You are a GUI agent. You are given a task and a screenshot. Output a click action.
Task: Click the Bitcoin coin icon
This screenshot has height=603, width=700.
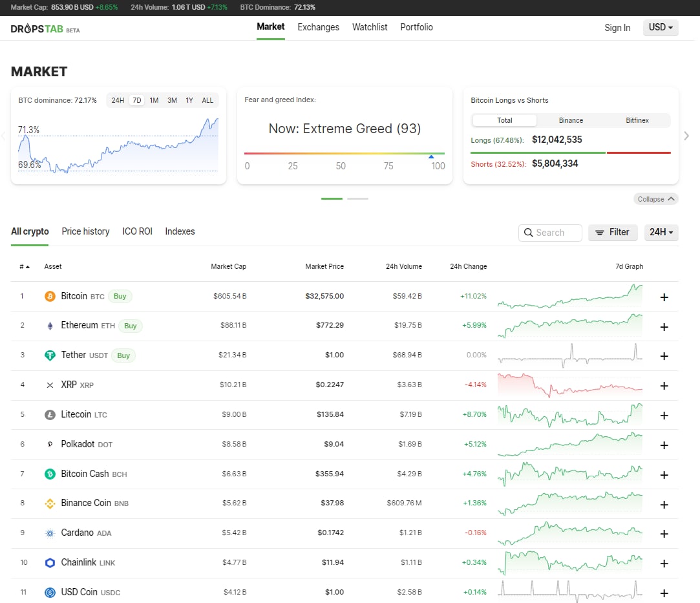(50, 297)
